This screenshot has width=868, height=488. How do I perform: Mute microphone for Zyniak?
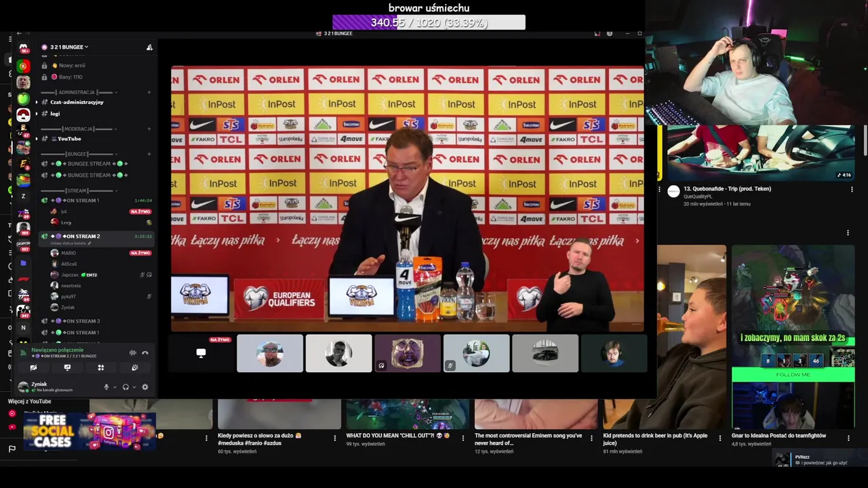pyautogui.click(x=106, y=387)
